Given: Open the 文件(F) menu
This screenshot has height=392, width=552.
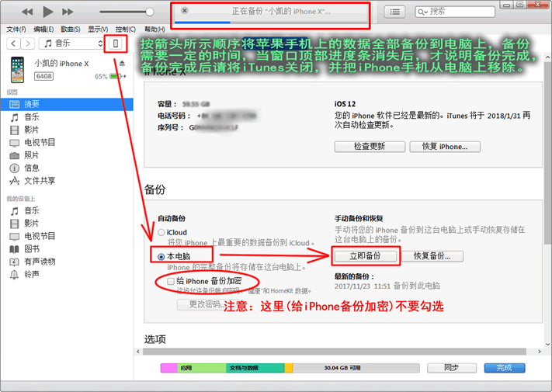Looking at the screenshot, I should click(x=16, y=29).
